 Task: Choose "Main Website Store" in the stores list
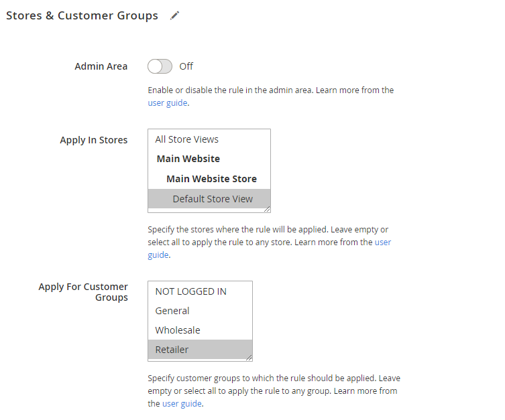(211, 179)
